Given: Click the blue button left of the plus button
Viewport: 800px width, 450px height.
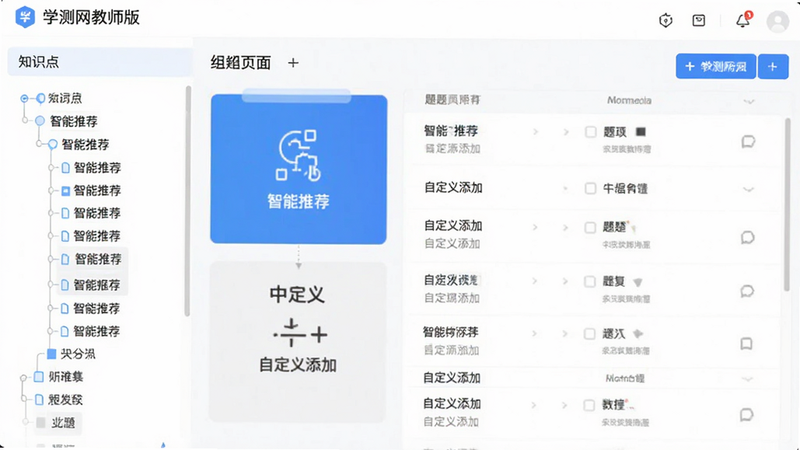Looking at the screenshot, I should [716, 66].
